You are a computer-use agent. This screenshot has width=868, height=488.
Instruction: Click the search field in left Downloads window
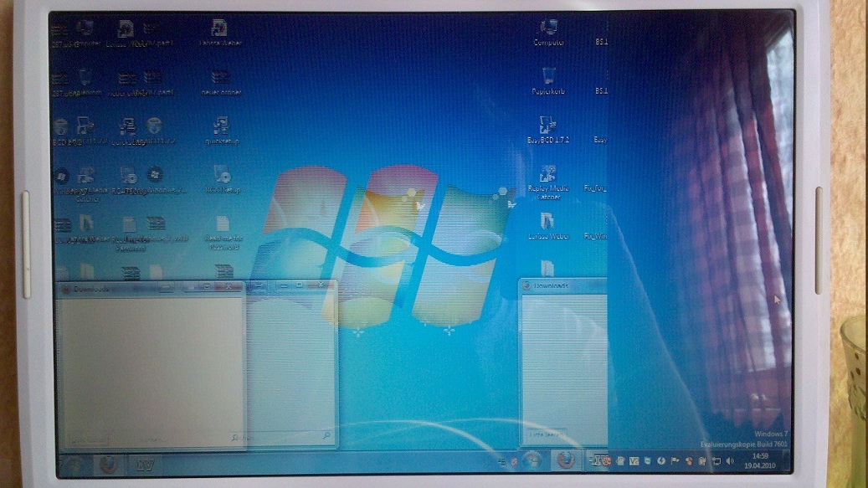pyautogui.click(x=281, y=437)
